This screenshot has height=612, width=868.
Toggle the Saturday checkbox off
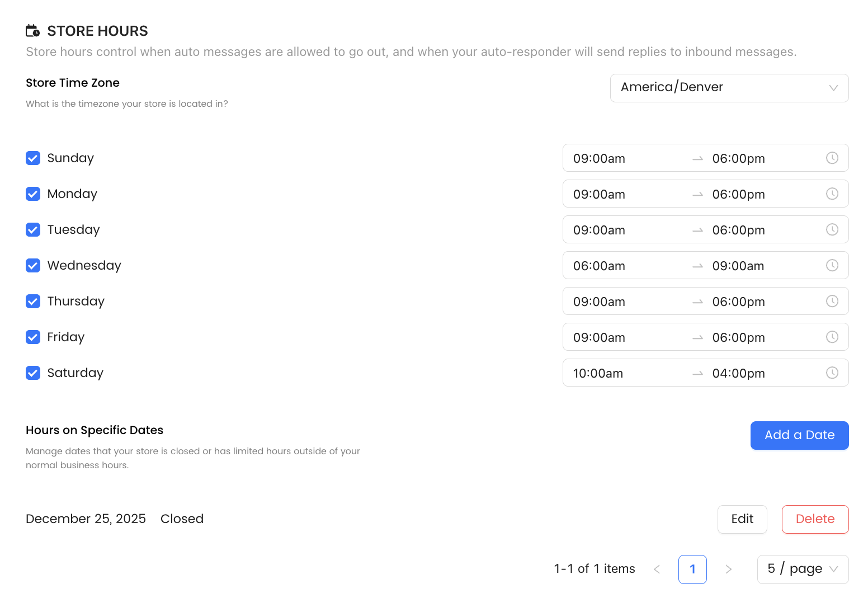tap(33, 373)
